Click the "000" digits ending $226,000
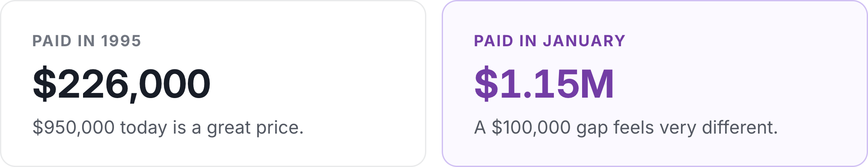Screen dimensions: 868x167 (175, 84)
